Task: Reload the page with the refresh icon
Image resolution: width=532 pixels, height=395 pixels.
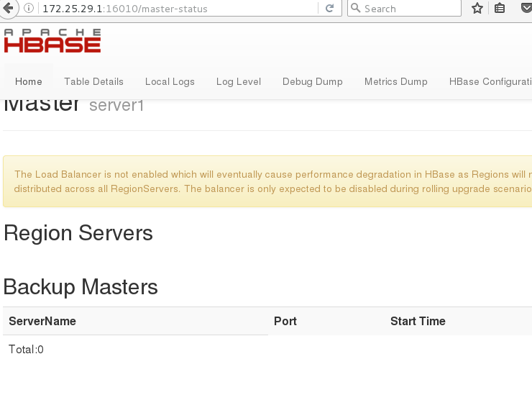Action: (x=329, y=8)
